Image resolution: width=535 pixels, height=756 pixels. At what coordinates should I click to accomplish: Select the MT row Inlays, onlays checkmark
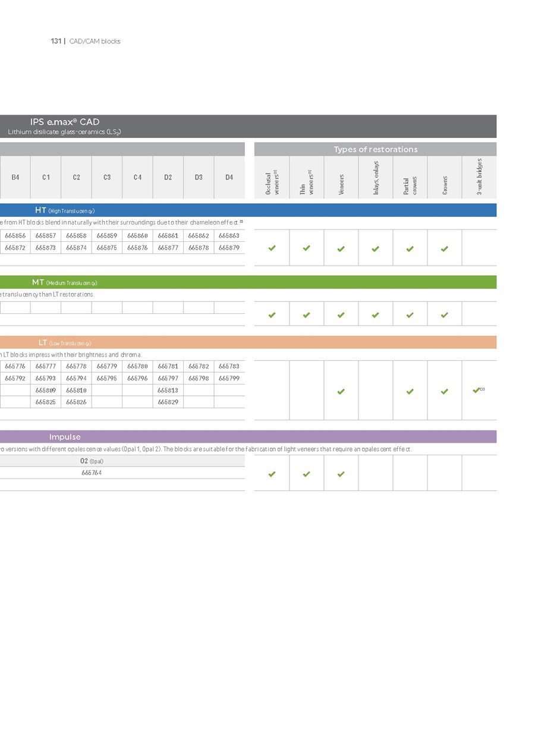(x=375, y=315)
